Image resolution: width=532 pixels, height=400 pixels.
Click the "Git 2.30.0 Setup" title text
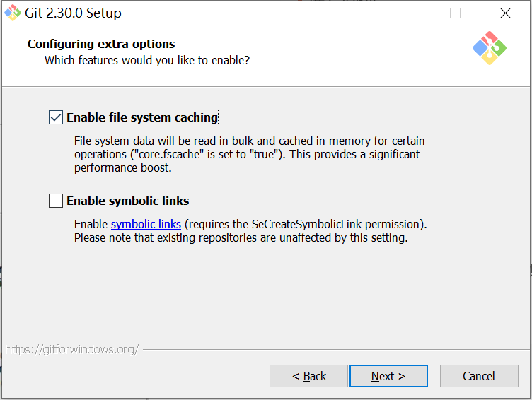[x=74, y=13]
